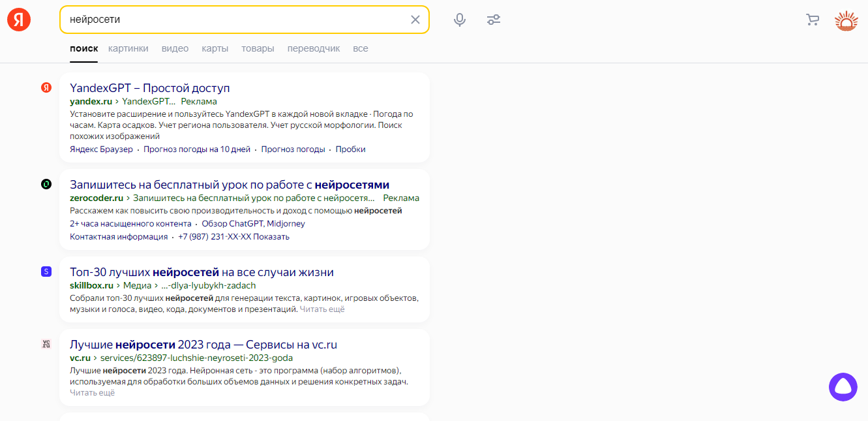Switch to the видео tab
Image resolution: width=868 pixels, height=421 pixels.
click(x=175, y=48)
